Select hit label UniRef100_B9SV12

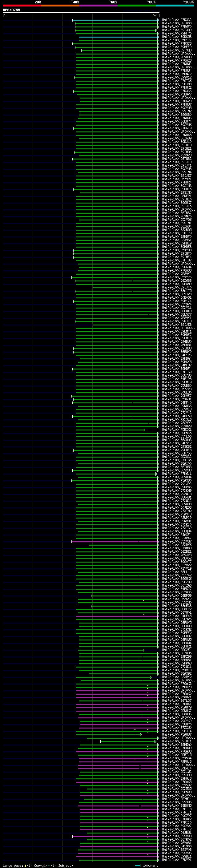[x=177, y=78]
